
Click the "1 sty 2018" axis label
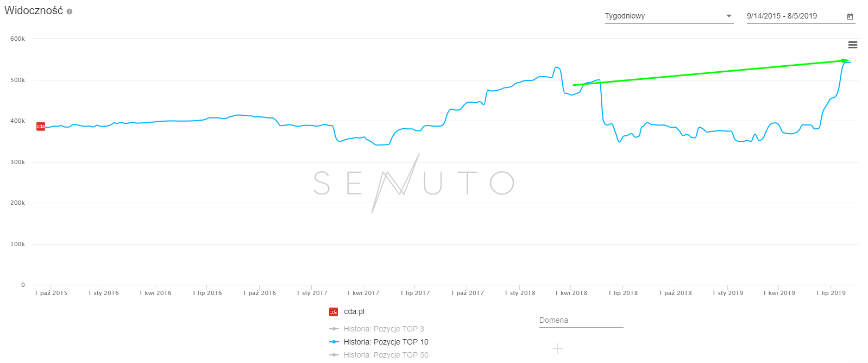519,293
